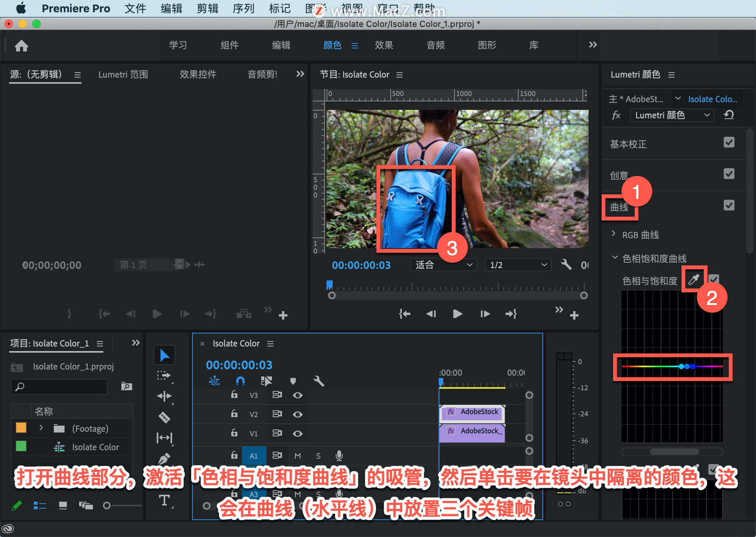The height and width of the screenshot is (537, 756).
Task: Open Lumetri Color panel menu
Action: [671, 75]
